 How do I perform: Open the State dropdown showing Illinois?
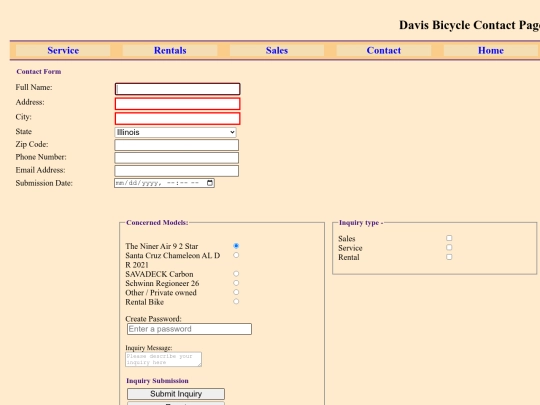click(x=175, y=132)
